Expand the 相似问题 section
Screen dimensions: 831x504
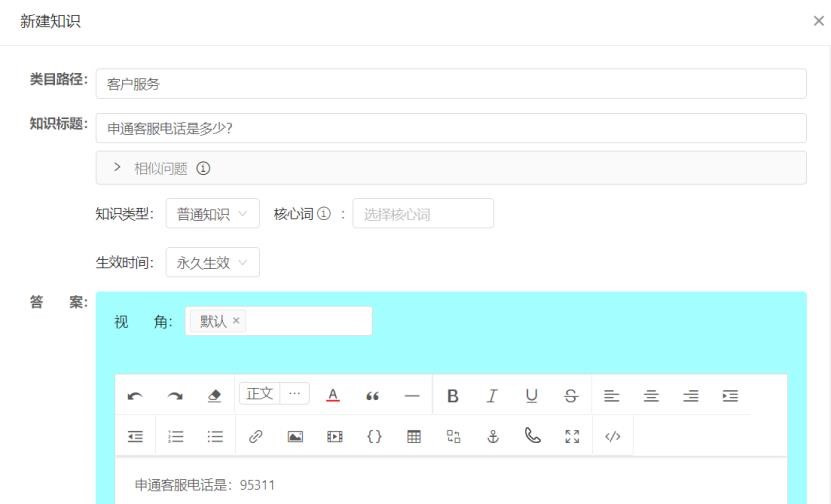click(x=117, y=167)
